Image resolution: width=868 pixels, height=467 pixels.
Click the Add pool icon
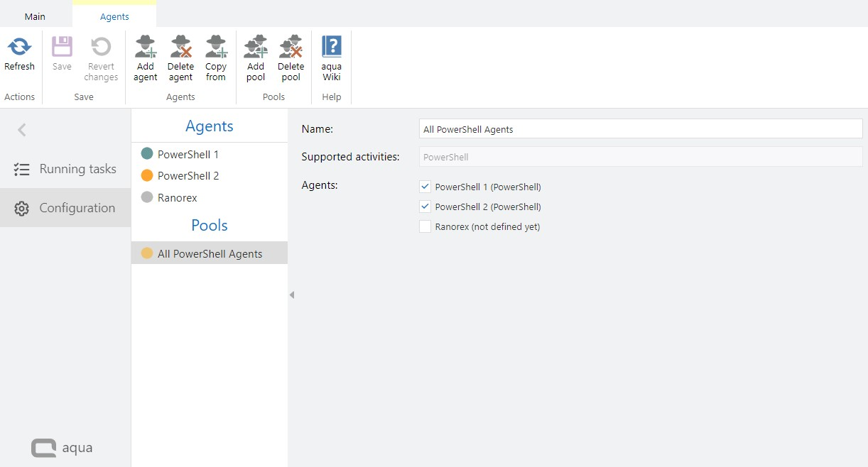(x=256, y=48)
